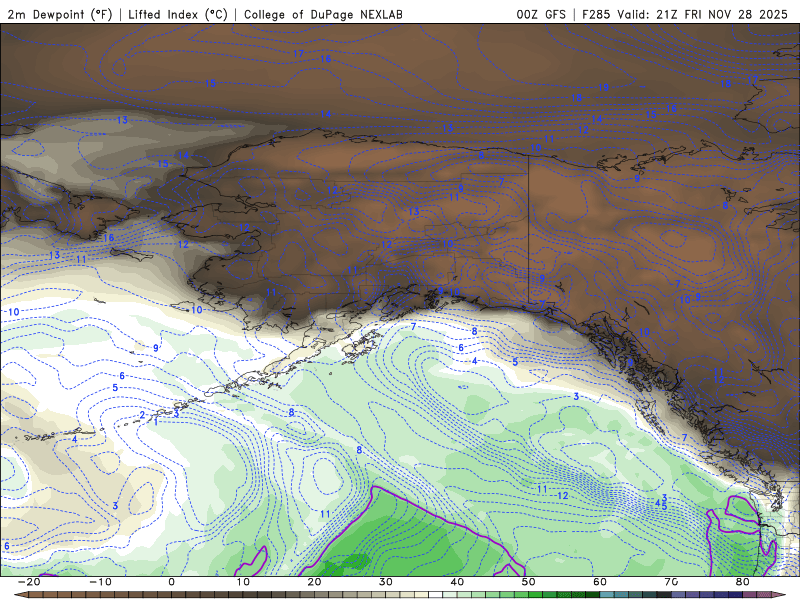Screen dimensions: 800x600
Task: Click the 80 label on the color scale
Action: pos(743,582)
